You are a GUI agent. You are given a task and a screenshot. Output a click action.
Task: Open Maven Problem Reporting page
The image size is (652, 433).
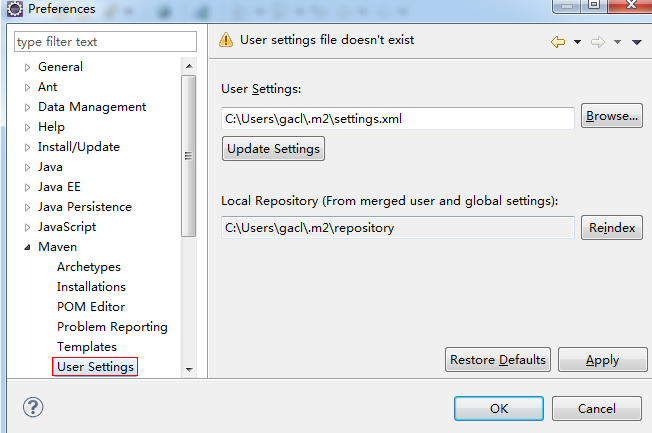[112, 327]
